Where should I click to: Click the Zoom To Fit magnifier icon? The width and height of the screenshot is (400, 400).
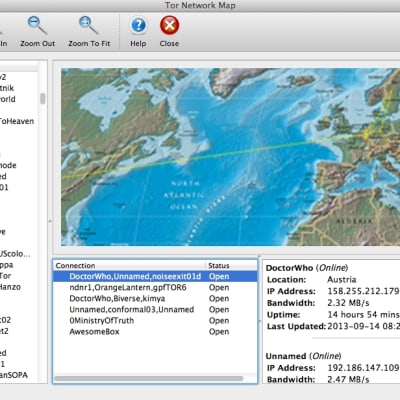(89, 25)
